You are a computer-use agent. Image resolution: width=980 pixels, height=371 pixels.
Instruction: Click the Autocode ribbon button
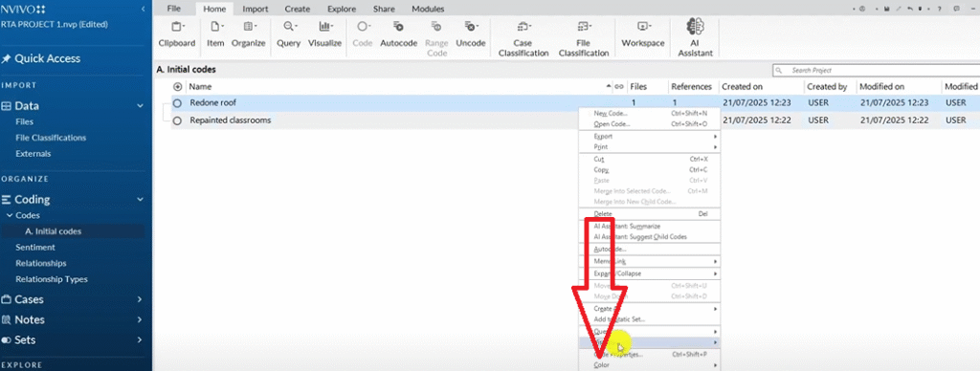click(x=398, y=34)
